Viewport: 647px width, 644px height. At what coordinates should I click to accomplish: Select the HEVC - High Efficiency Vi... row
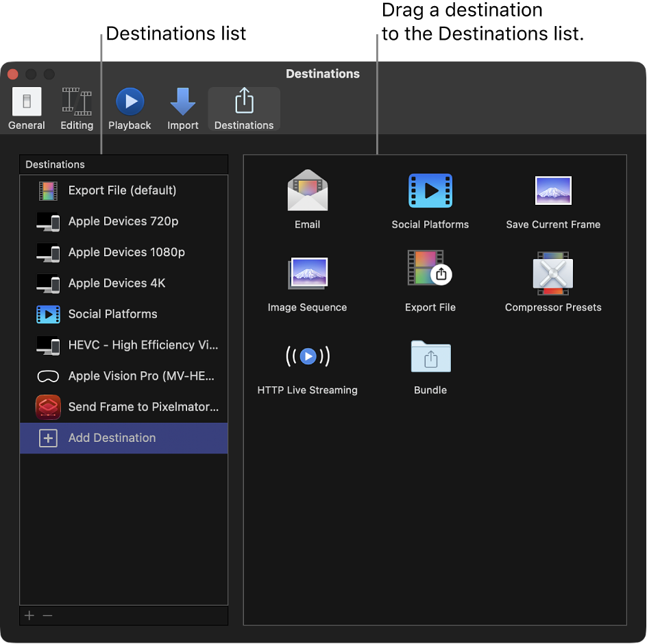(124, 345)
